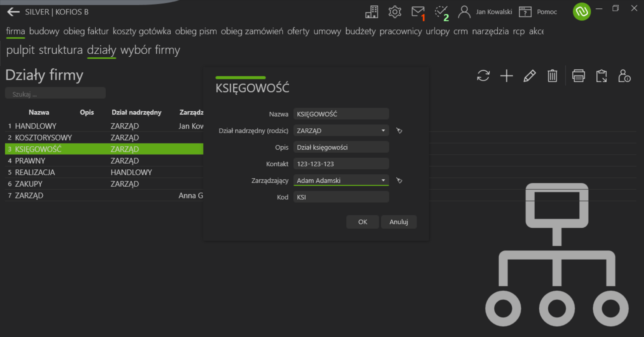Switch to the działy tab
Image resolution: width=644 pixels, height=337 pixels.
coord(101,50)
